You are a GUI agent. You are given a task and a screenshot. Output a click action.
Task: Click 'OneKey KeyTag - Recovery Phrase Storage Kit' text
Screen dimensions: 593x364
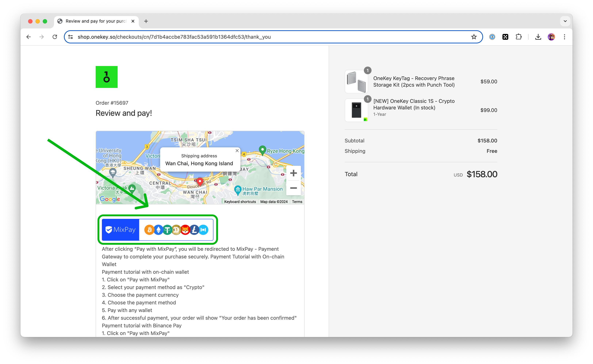tap(414, 82)
